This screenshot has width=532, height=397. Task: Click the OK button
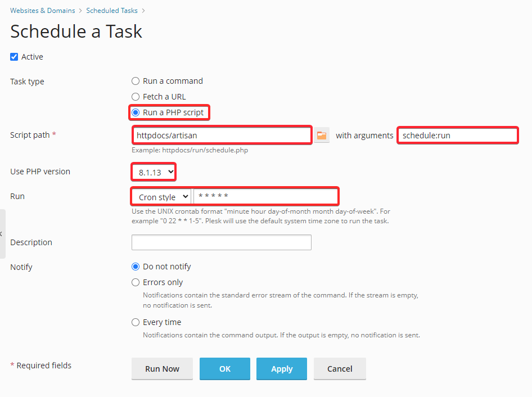click(225, 369)
